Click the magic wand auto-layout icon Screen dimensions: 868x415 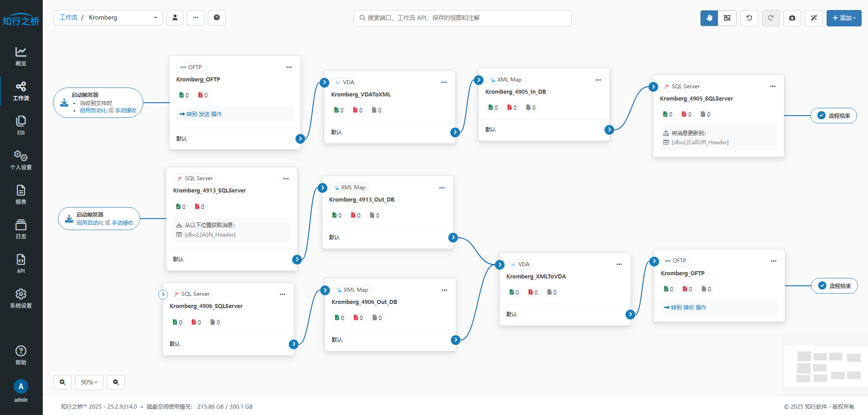tap(814, 18)
